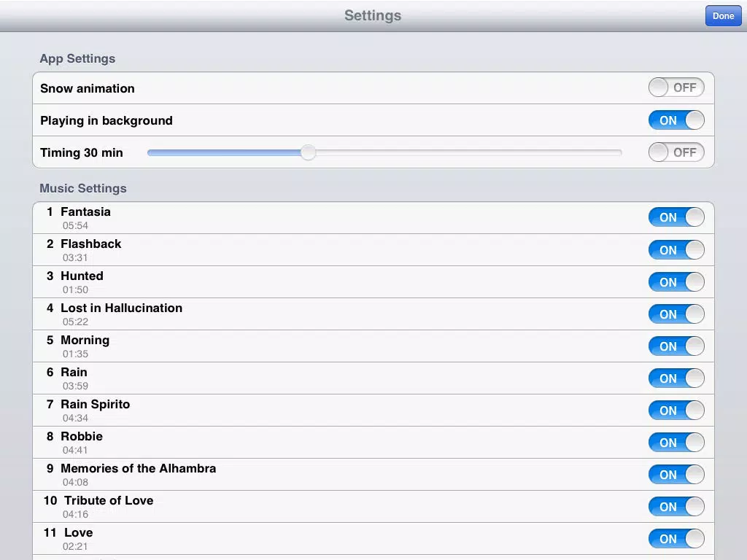Click the 03:31 duration text
The image size is (747, 560).
(75, 257)
